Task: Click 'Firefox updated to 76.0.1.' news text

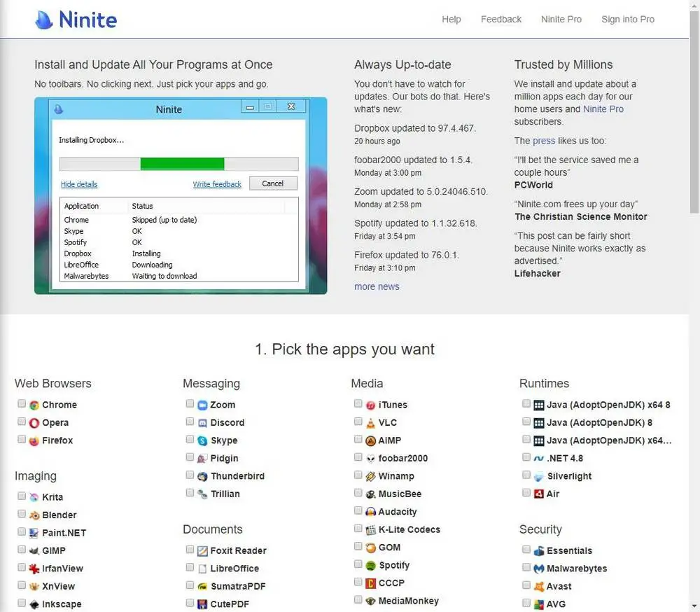Action: [407, 255]
